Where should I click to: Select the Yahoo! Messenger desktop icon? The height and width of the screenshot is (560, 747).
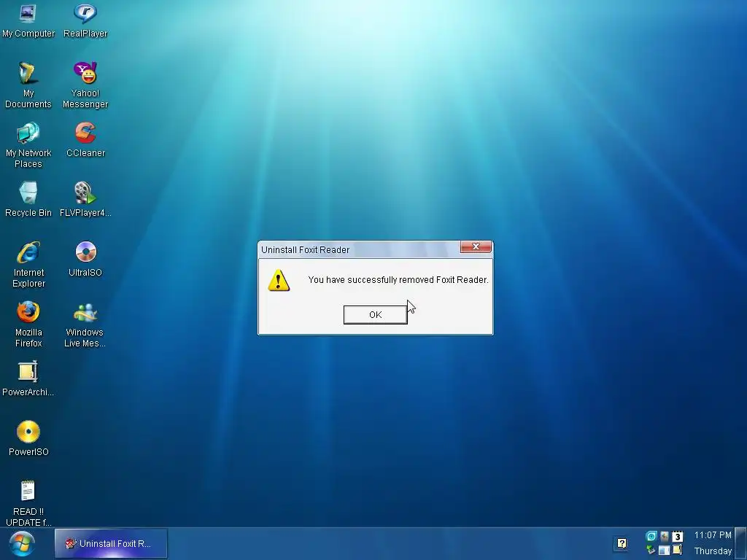point(85,85)
